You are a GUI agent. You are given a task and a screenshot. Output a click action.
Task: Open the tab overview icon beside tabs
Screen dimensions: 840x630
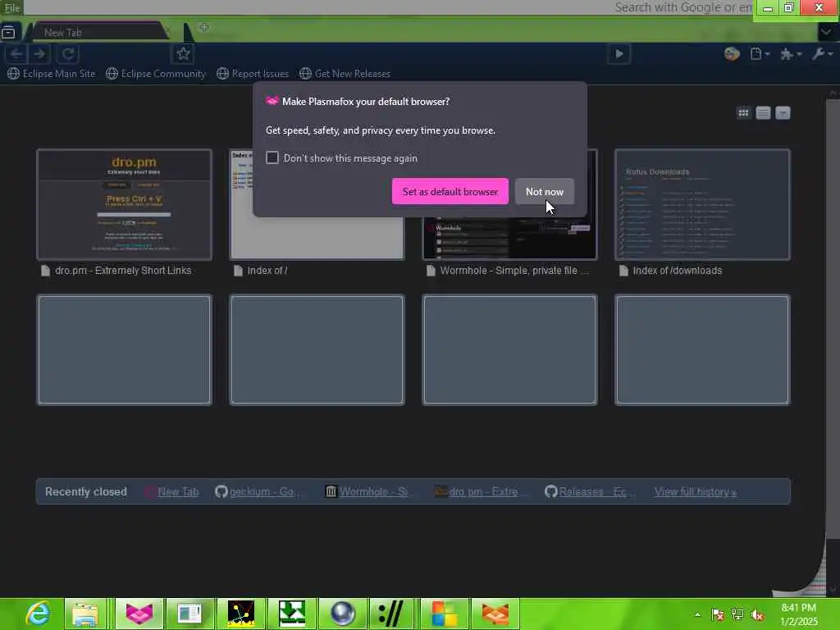point(8,32)
